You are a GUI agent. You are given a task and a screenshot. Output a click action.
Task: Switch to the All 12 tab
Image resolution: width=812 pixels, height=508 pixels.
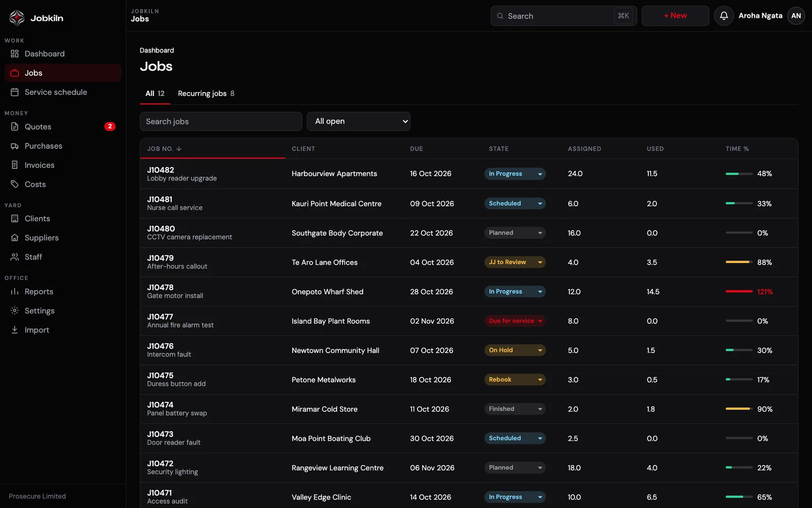pyautogui.click(x=155, y=93)
